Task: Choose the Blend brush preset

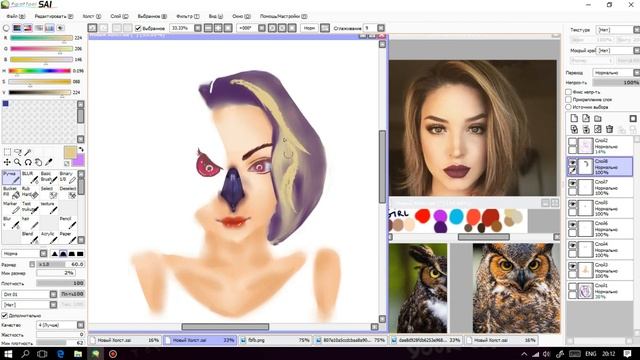Action: pos(30,238)
